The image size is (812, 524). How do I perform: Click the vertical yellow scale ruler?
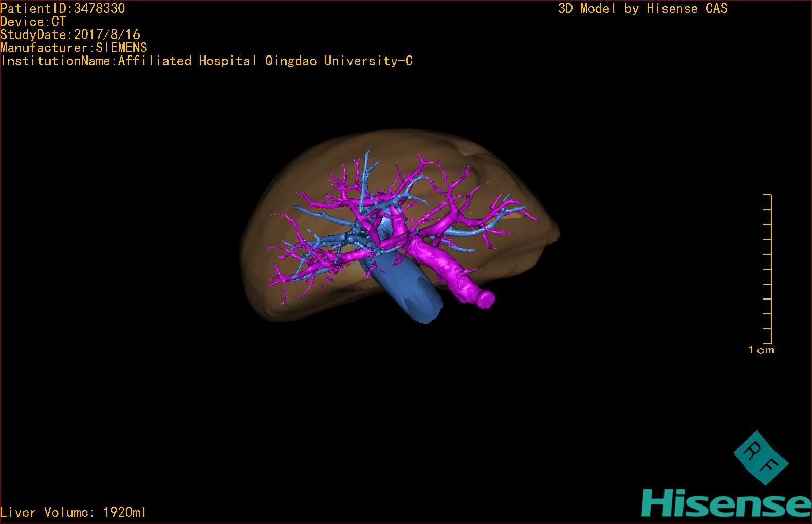768,269
